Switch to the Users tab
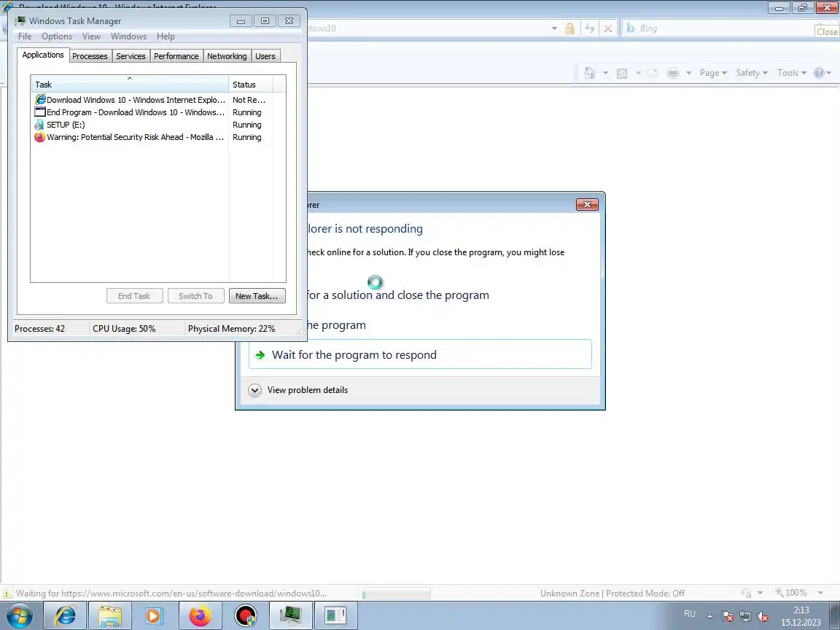 pos(265,56)
